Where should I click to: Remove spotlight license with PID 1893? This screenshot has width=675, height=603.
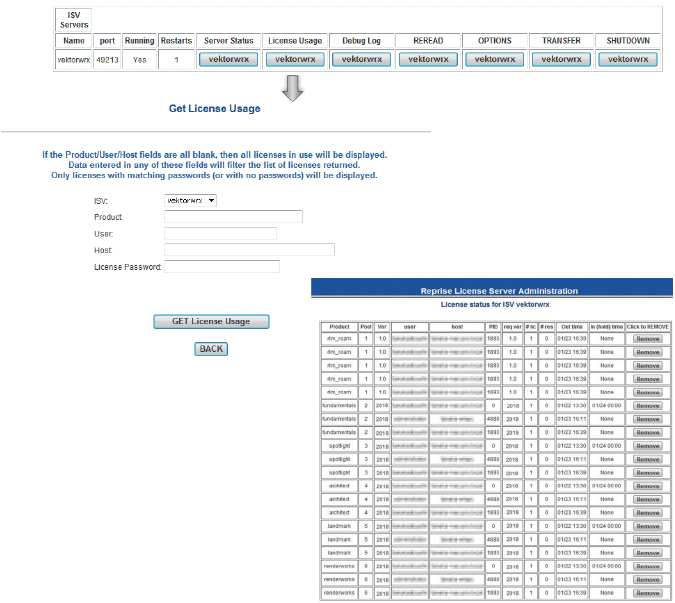click(x=647, y=473)
